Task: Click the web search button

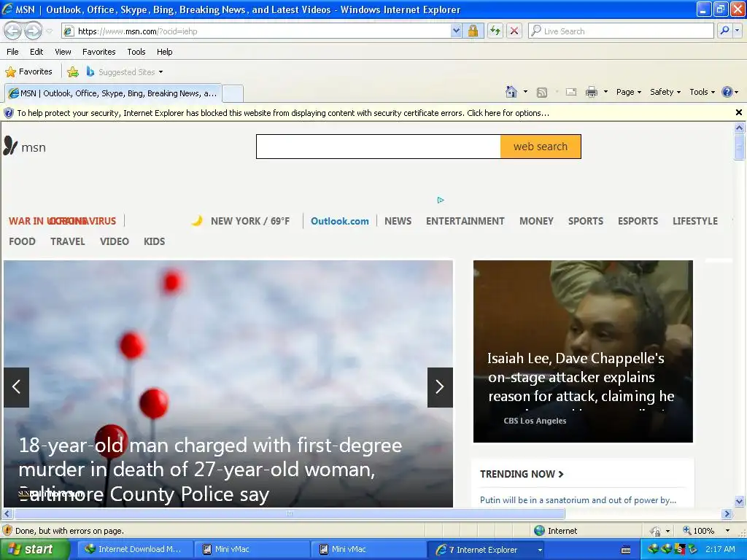Action: pyautogui.click(x=541, y=147)
